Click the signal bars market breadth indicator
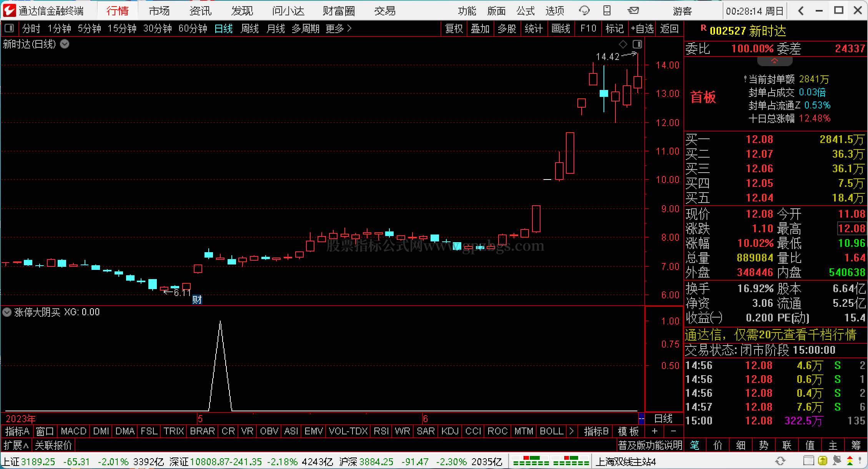The width and height of the screenshot is (868, 469). [x=550, y=461]
